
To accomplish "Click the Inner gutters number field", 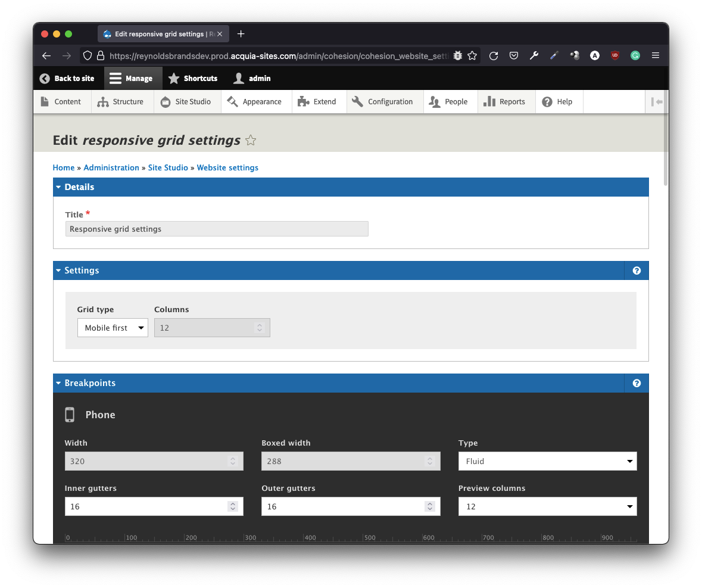I will click(x=146, y=506).
